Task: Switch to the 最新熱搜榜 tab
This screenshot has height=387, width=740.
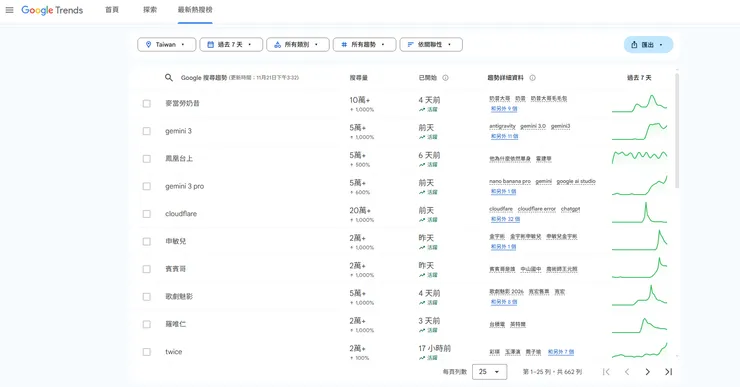Action: pos(195,10)
